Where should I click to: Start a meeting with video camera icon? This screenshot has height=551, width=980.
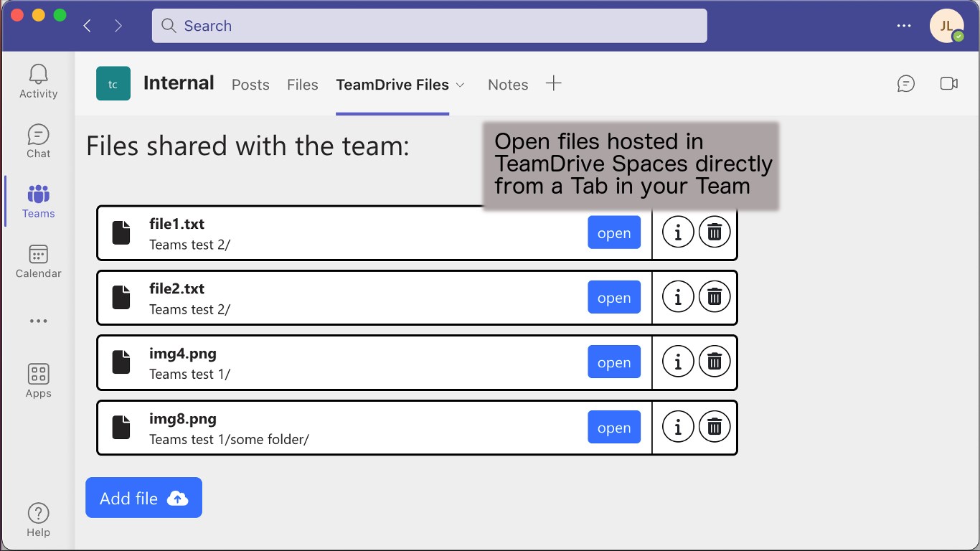coord(949,84)
